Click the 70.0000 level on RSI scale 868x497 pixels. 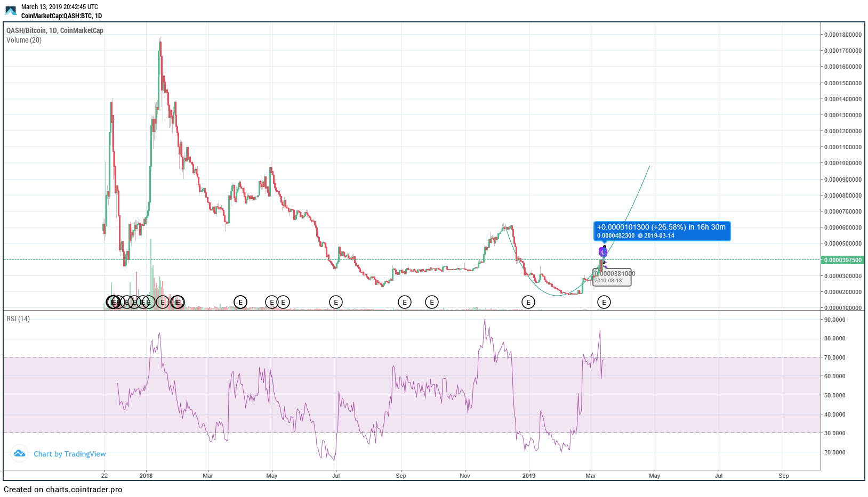pos(834,357)
